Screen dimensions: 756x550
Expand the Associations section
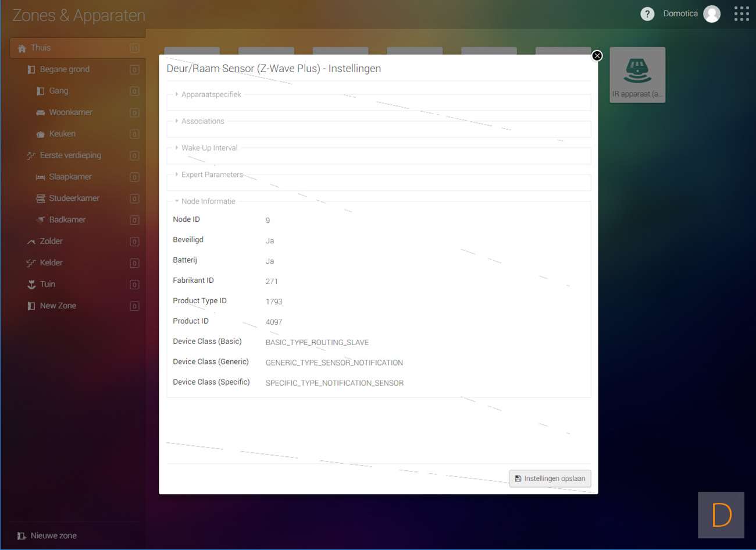pyautogui.click(x=199, y=121)
